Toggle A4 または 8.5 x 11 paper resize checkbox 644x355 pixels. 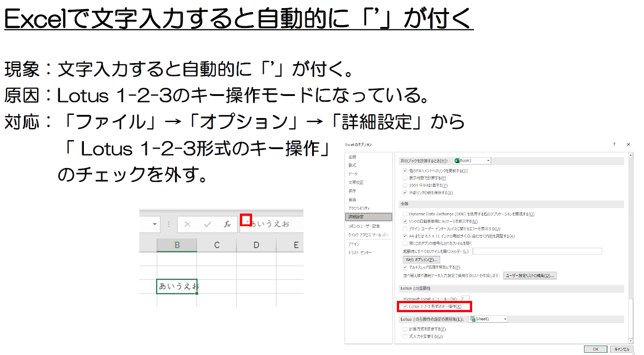pos(405,236)
